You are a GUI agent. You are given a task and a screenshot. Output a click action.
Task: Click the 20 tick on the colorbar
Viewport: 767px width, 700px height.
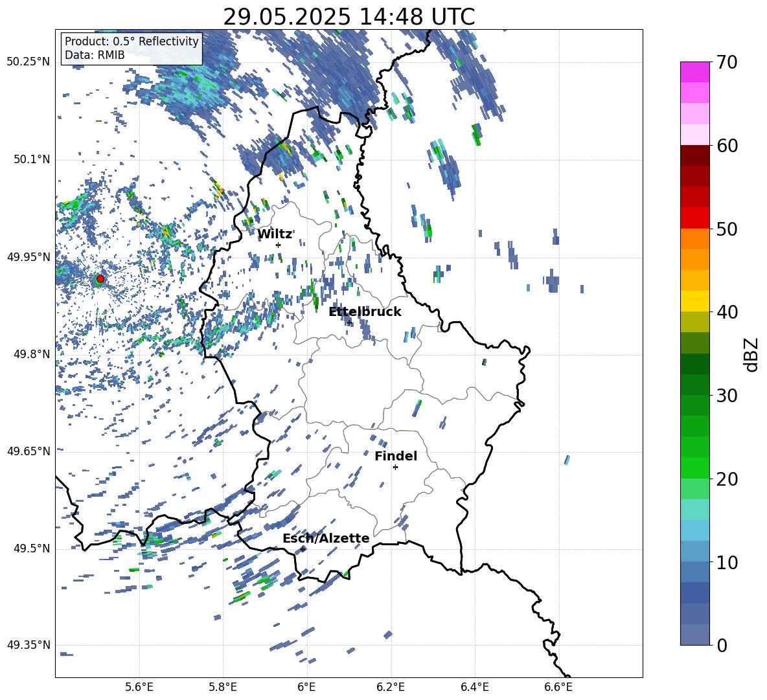pos(727,479)
